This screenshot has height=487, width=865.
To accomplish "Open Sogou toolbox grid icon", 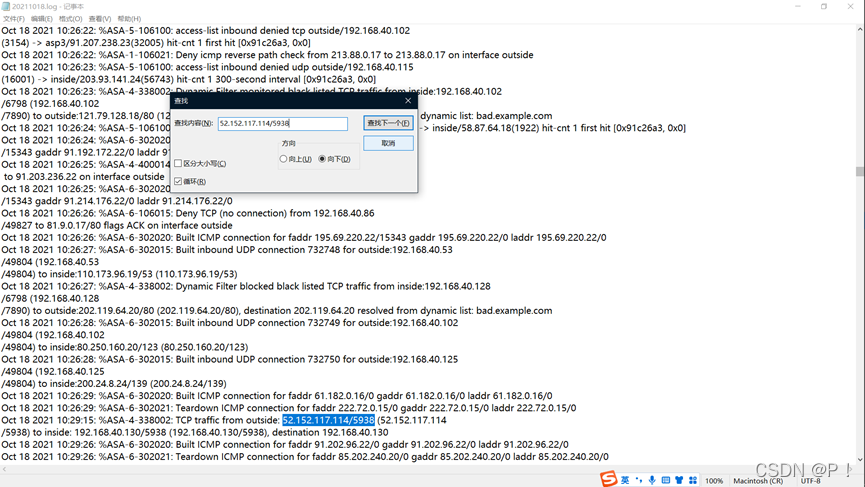I will (x=693, y=480).
